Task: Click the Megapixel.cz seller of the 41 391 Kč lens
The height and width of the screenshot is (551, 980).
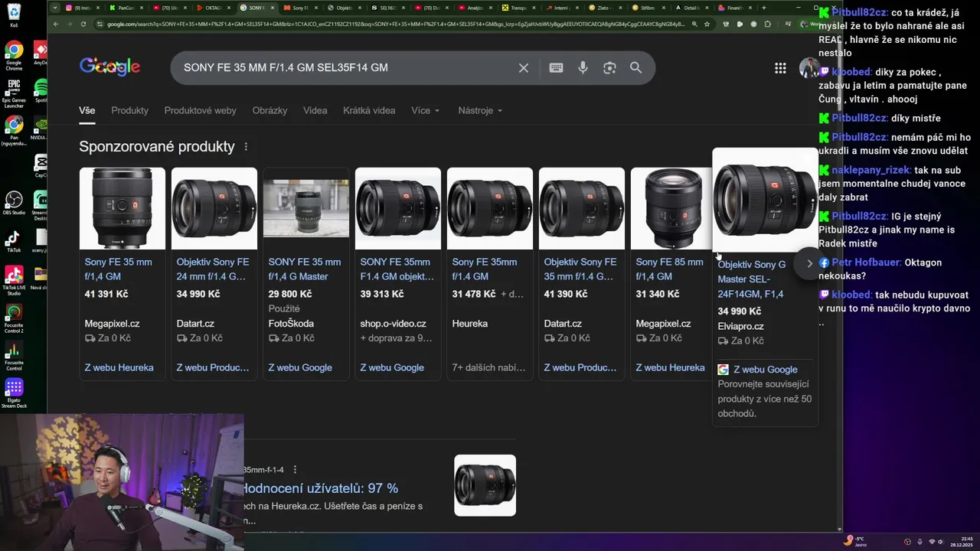Action: [x=112, y=324]
